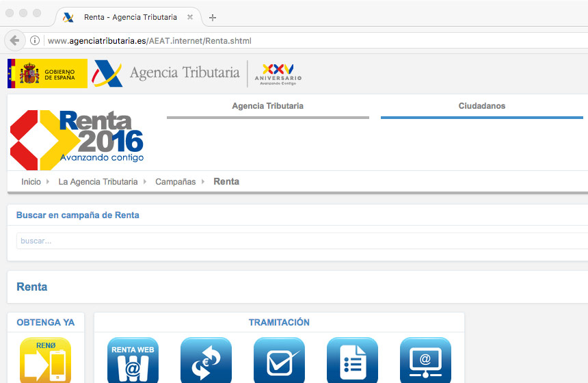Viewport: 588px width, 383px height.
Task: Click the browser address bar URL
Action: [x=149, y=40]
